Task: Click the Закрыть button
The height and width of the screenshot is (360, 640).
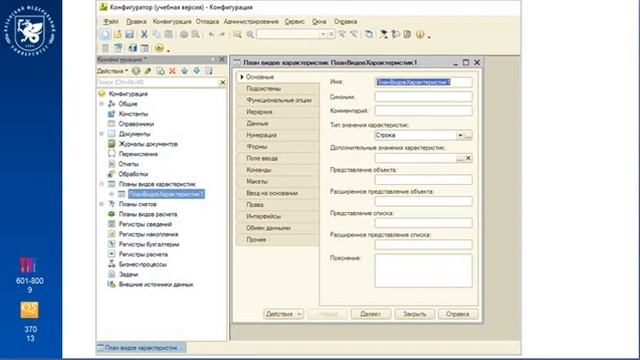Action: tap(414, 314)
